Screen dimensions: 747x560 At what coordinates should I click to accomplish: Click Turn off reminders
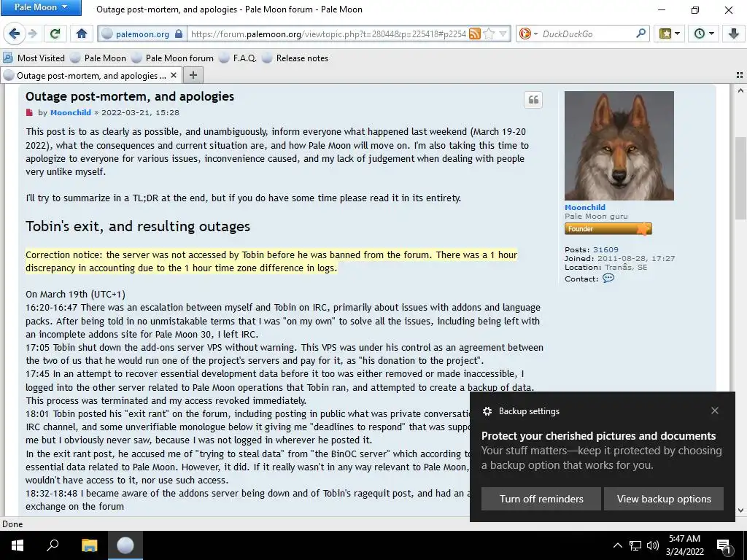(x=541, y=499)
